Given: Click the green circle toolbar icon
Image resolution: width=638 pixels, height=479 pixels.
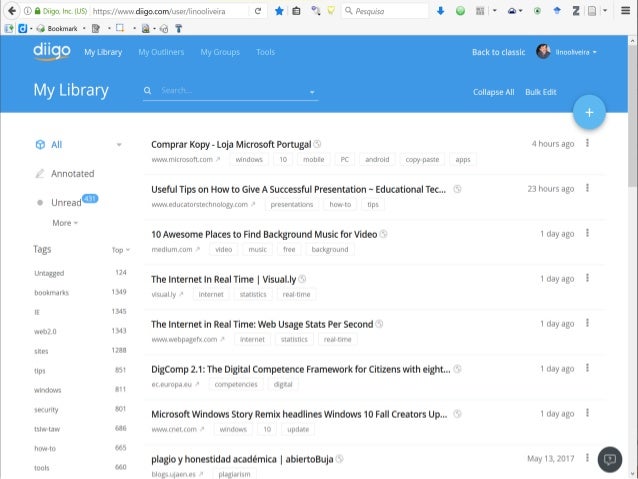Looking at the screenshot, I should 460,11.
